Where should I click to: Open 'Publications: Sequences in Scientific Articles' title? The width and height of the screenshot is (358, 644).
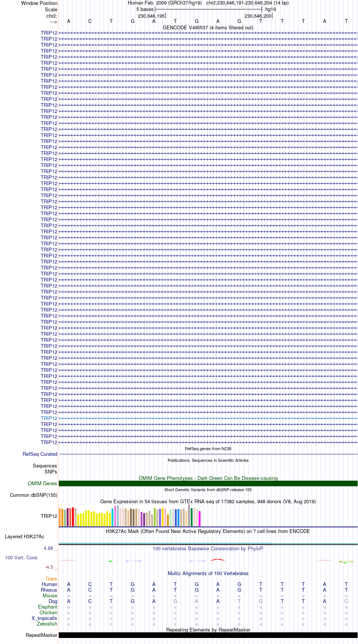coord(208,460)
